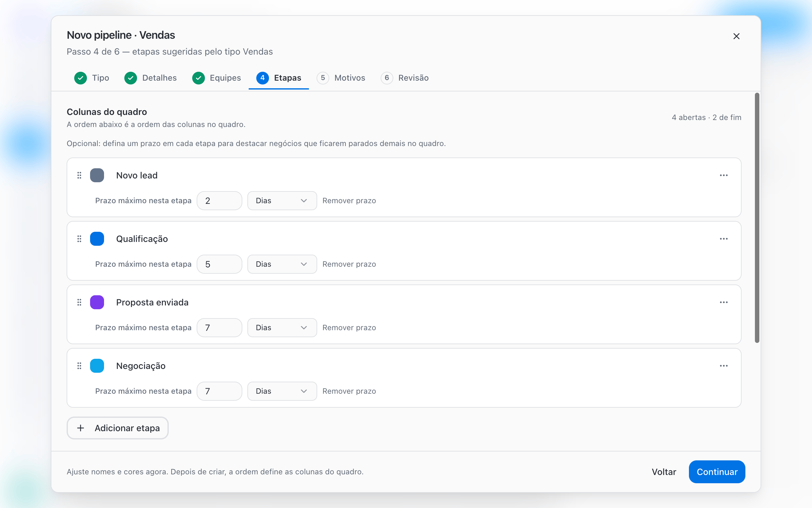Change the blue color of Qualificação

click(x=97, y=239)
